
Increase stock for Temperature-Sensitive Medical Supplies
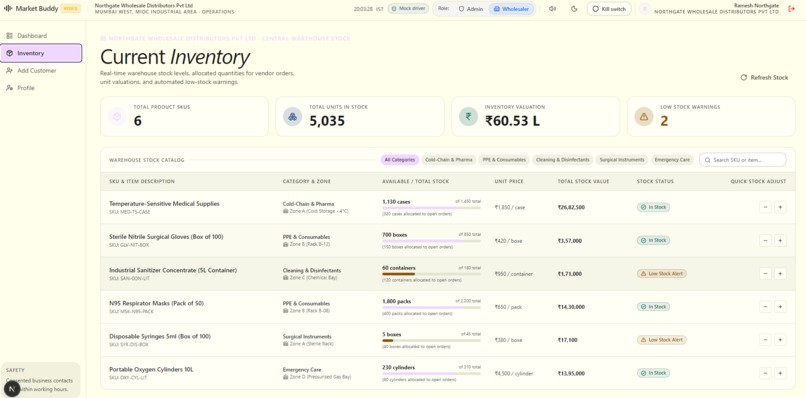pos(780,207)
